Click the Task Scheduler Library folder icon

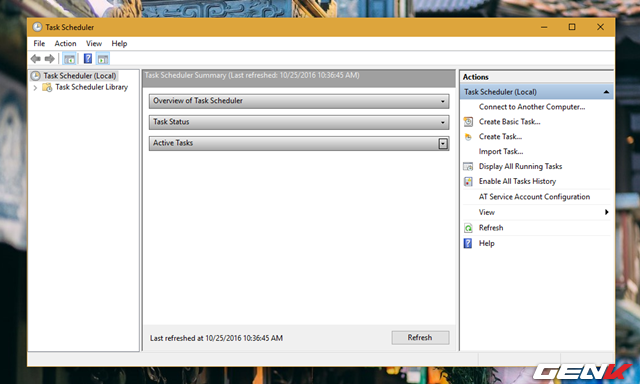[47, 87]
